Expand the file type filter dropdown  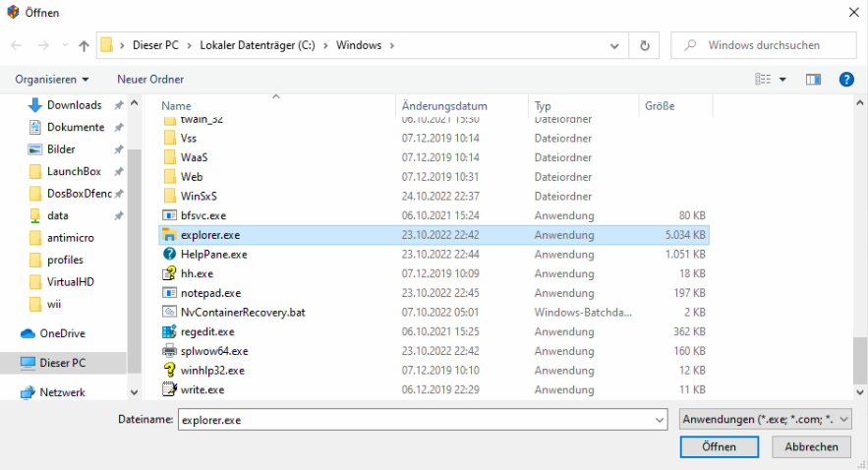pyautogui.click(x=765, y=419)
